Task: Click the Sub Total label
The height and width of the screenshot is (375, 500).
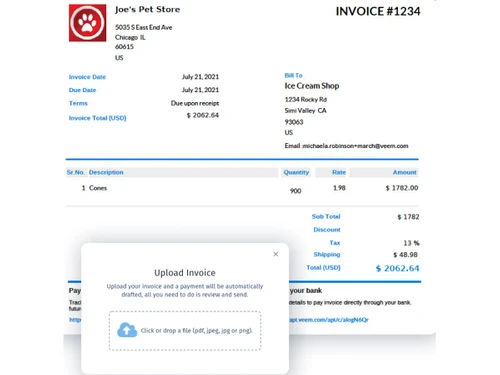Action: pyautogui.click(x=326, y=217)
